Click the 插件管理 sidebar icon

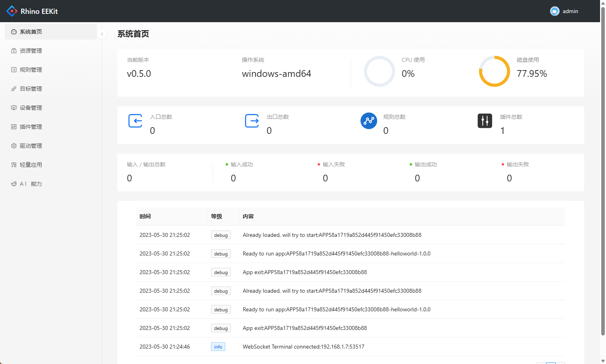coord(14,127)
